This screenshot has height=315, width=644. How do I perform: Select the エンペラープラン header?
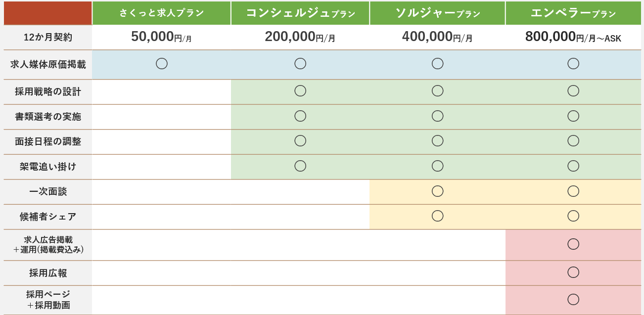[x=573, y=13]
